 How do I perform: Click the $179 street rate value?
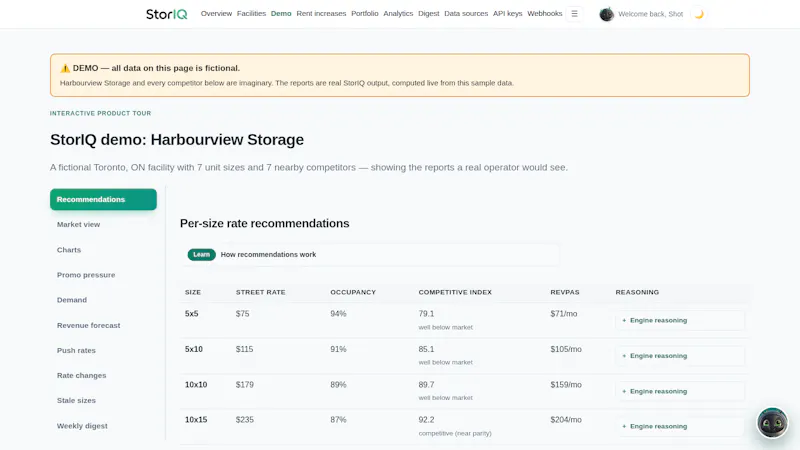click(x=244, y=385)
